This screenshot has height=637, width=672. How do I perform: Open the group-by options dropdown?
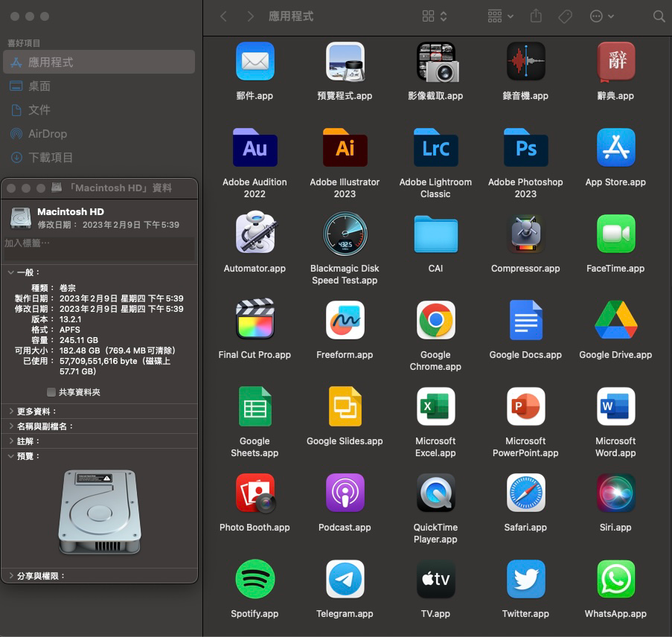coord(500,16)
